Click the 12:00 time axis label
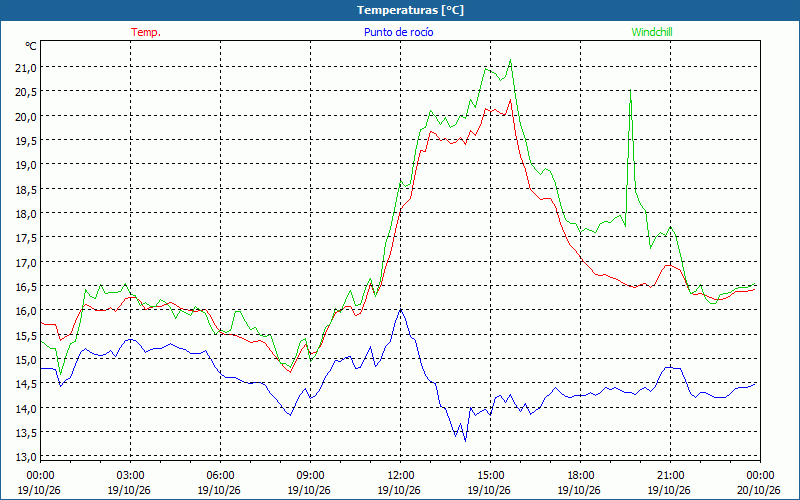Viewport: 800px width, 500px height. point(401,476)
